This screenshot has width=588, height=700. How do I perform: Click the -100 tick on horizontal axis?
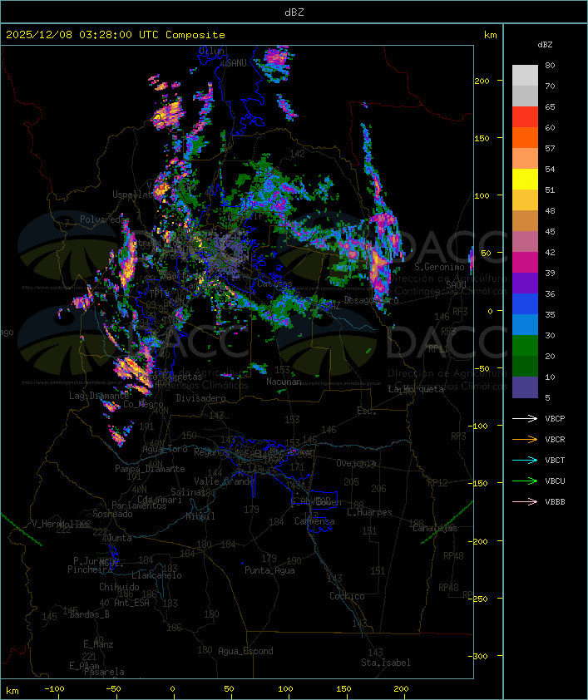click(x=54, y=689)
